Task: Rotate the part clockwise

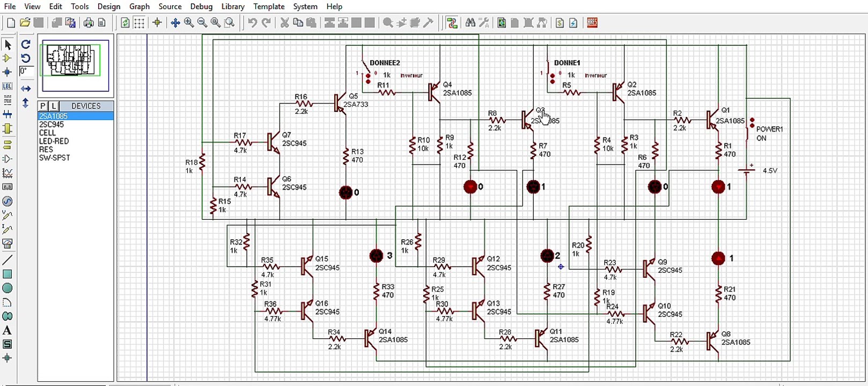Action: pos(26,44)
